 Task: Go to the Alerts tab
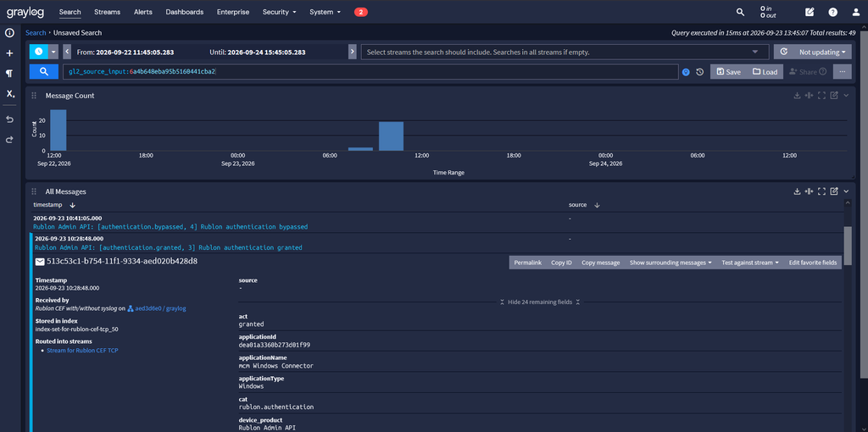[x=142, y=12]
